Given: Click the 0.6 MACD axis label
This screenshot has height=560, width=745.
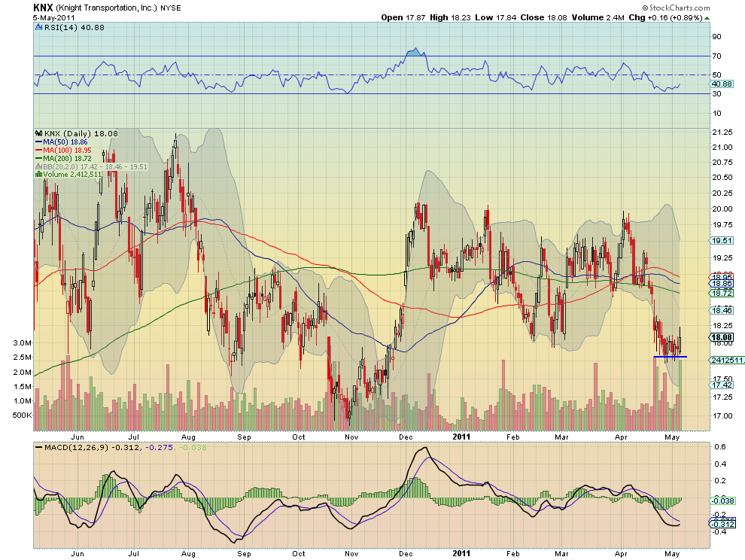Looking at the screenshot, I should 720,446.
